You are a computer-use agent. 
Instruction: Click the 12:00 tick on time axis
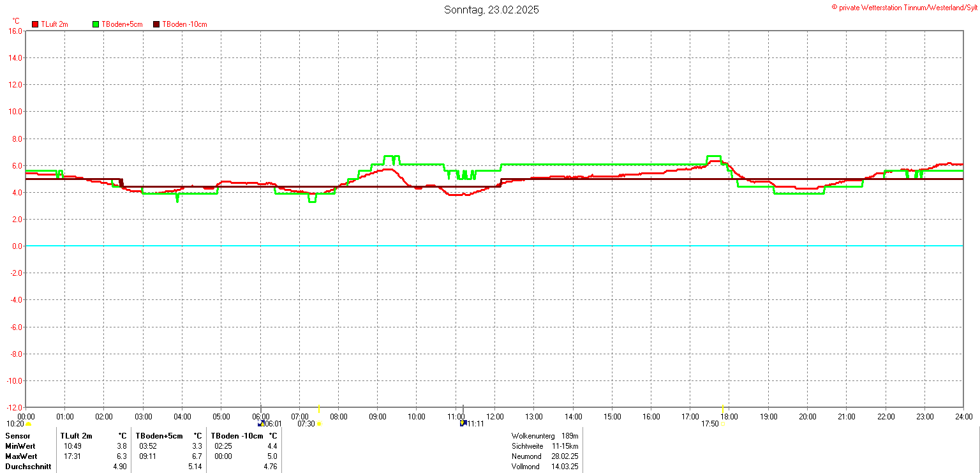tap(494, 416)
